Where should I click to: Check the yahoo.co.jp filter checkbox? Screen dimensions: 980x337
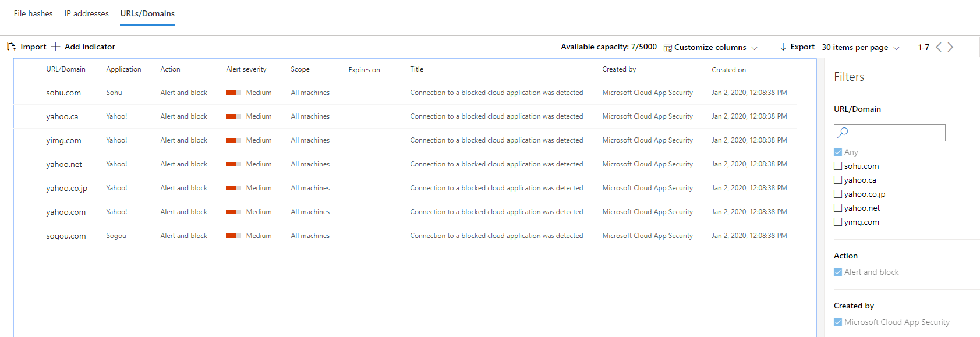pyautogui.click(x=838, y=194)
